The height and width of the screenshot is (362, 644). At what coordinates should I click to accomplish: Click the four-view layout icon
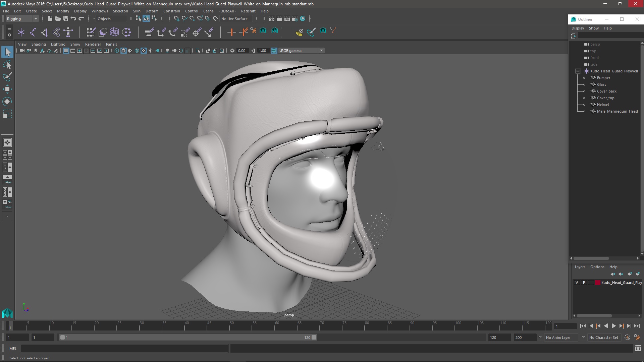click(7, 155)
